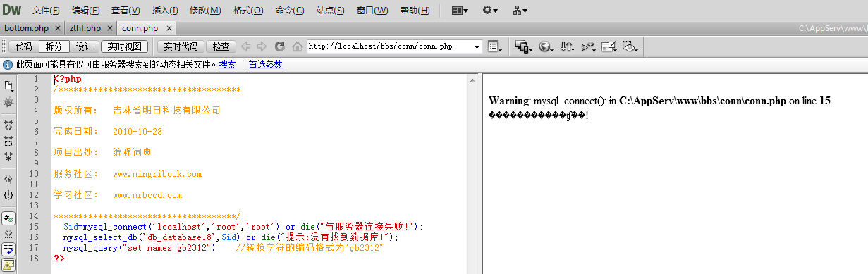Switch to 代码 code view
This screenshot has width=868, height=274.
coord(24,46)
